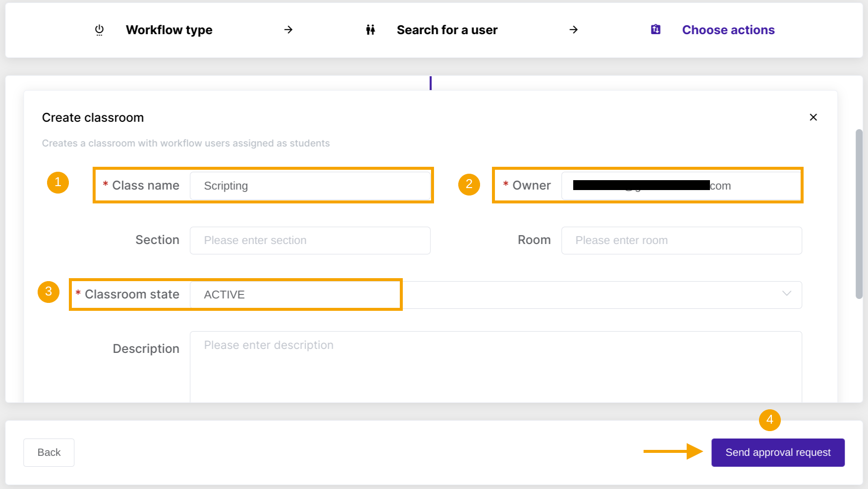
Task: Click the orange badge numbered 1
Action: pos(58,183)
